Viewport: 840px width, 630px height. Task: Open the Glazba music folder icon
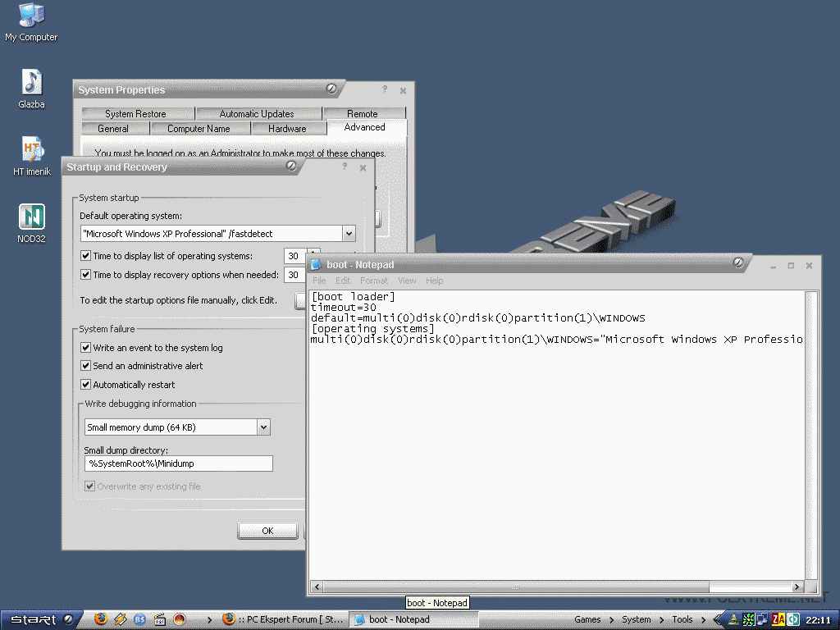31,89
